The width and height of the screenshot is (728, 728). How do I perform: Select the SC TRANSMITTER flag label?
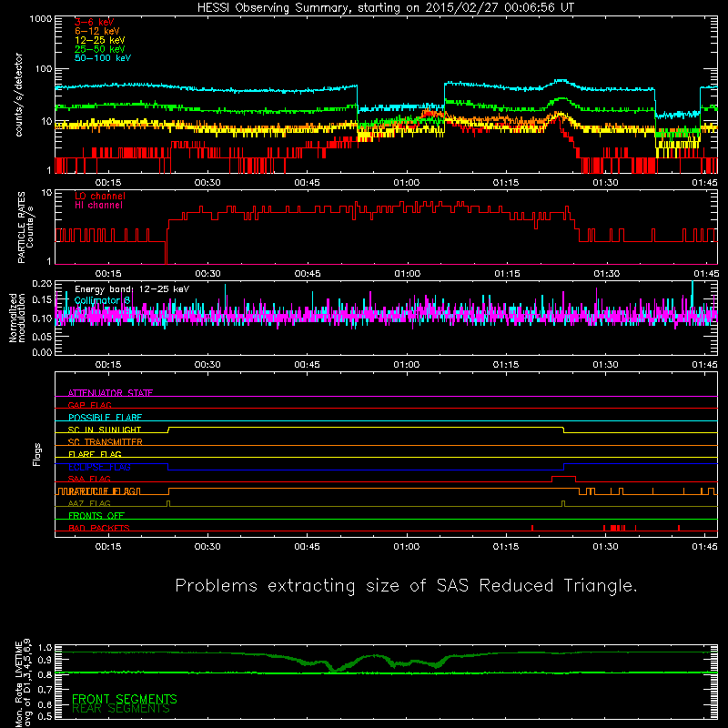[106, 442]
